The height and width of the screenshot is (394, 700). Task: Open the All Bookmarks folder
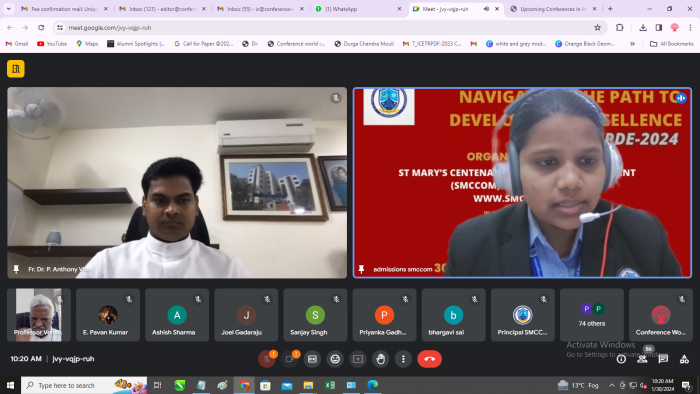pyautogui.click(x=671, y=44)
